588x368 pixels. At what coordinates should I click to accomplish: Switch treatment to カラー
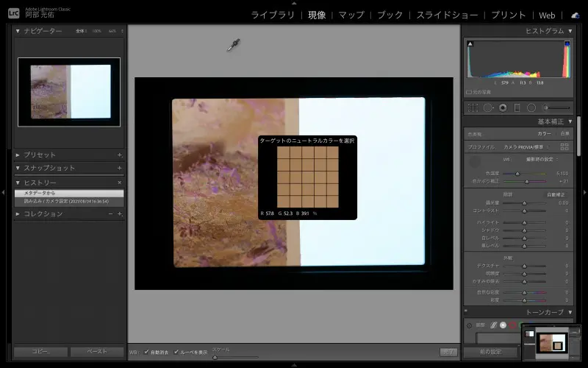click(x=544, y=134)
